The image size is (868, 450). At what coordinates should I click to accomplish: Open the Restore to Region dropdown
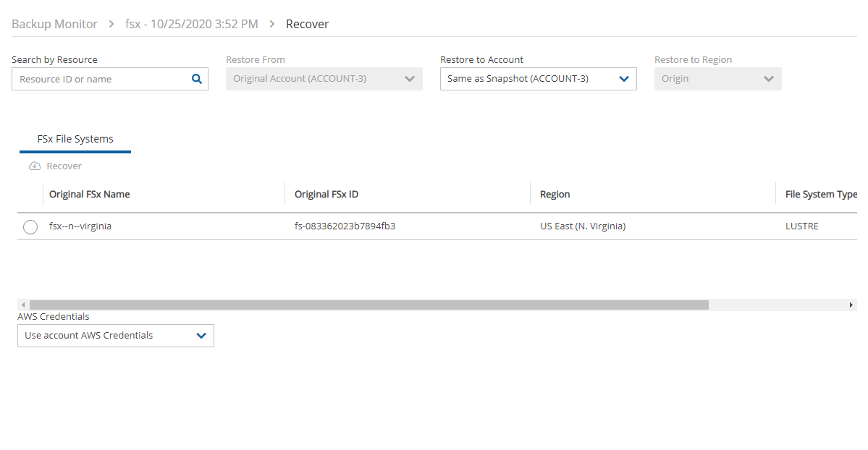click(x=717, y=79)
